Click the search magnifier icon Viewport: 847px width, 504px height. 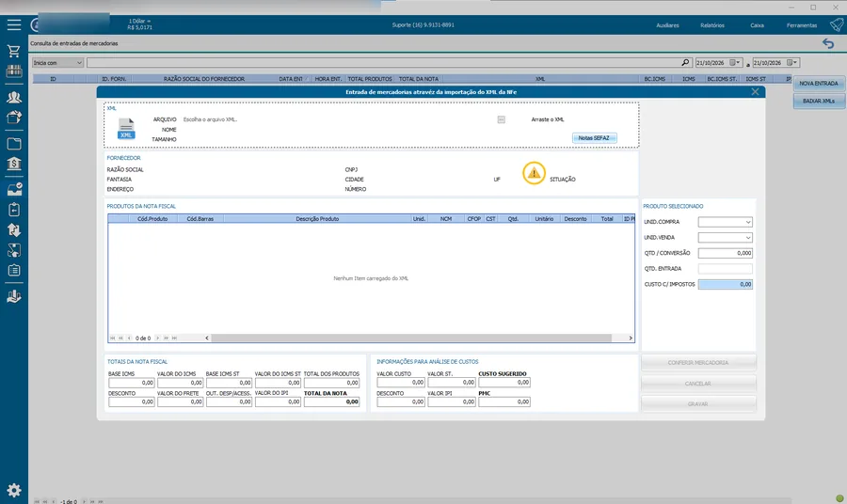[x=685, y=63]
